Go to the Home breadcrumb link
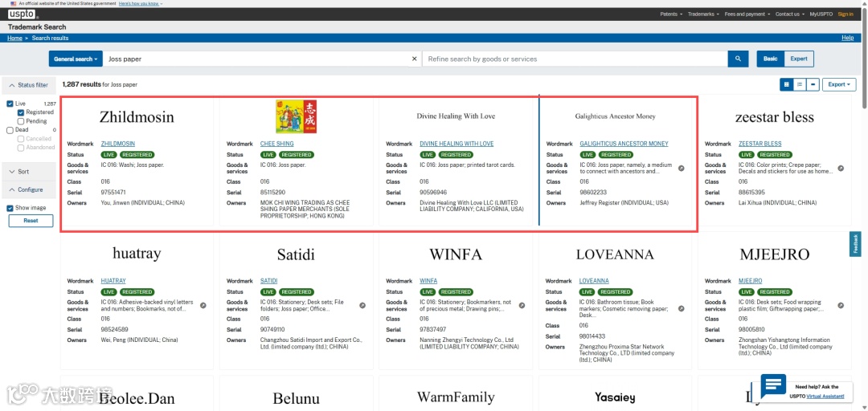The height and width of the screenshot is (411, 868). tap(14, 39)
